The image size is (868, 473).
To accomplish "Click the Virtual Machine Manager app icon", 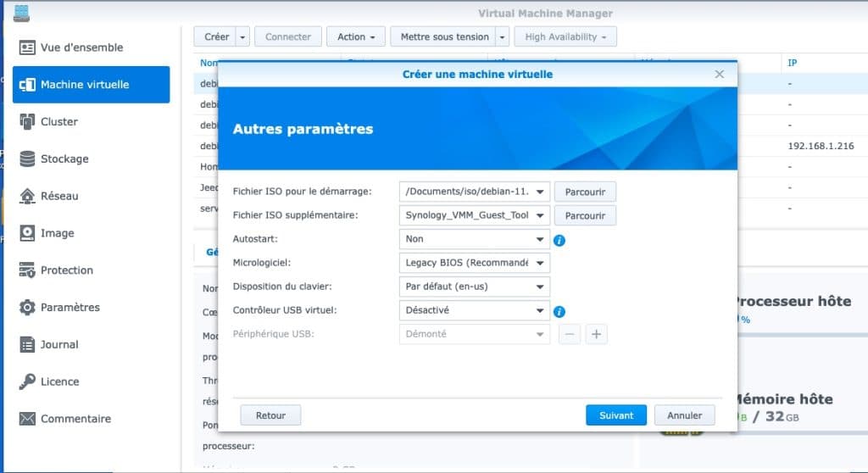I will pos(21,13).
